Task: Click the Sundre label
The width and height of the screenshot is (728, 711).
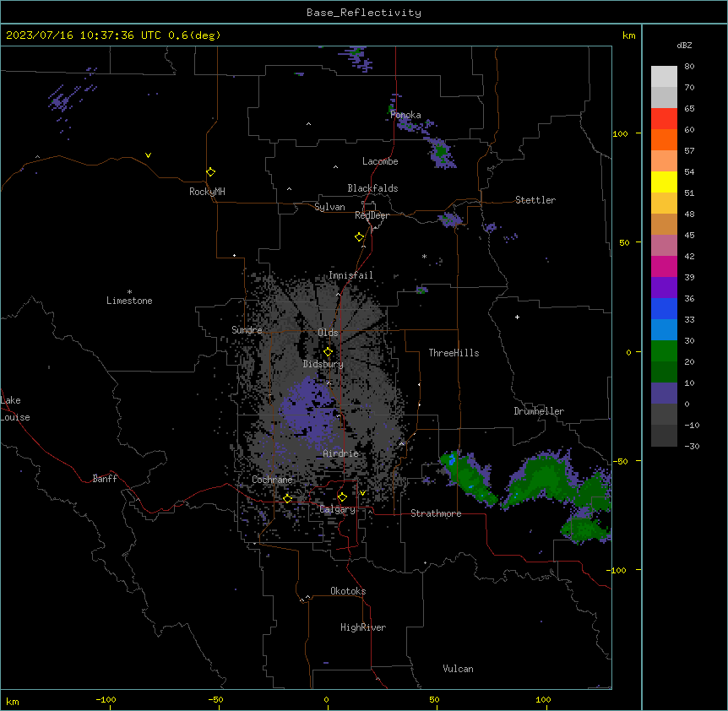Action: click(x=247, y=330)
